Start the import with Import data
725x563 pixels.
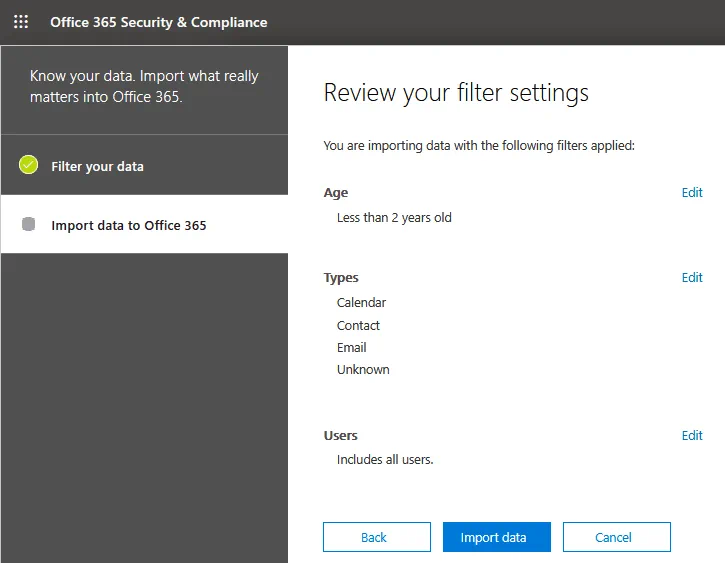(x=493, y=537)
